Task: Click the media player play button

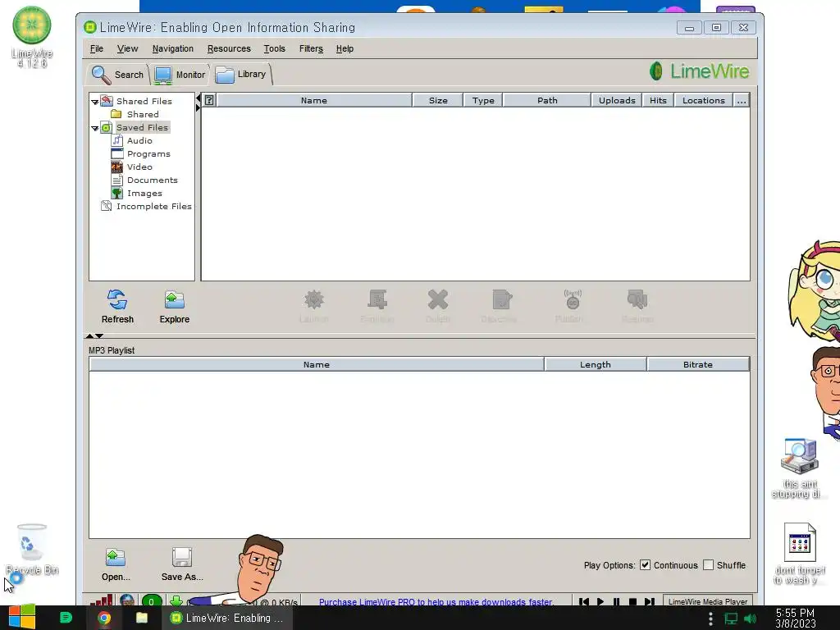Action: 600,601
